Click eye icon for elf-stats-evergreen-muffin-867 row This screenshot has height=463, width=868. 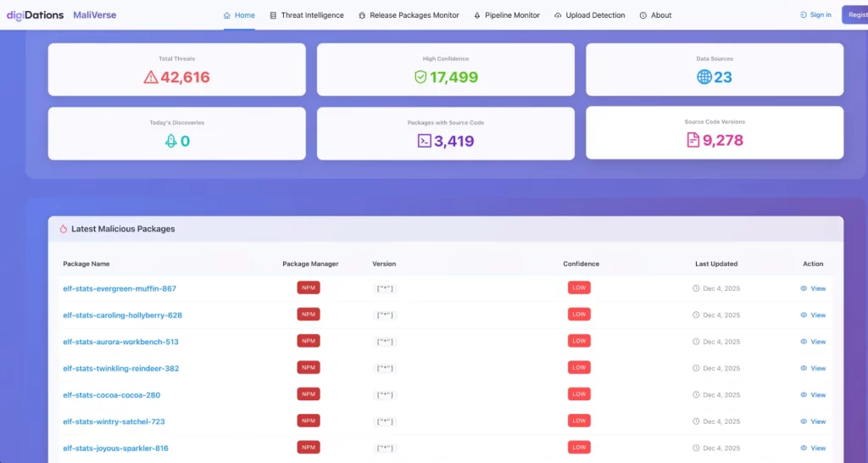[x=804, y=288]
